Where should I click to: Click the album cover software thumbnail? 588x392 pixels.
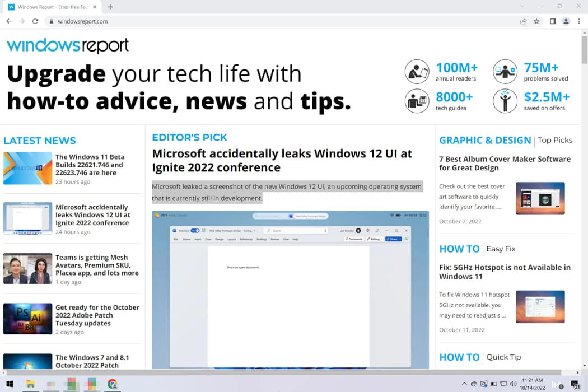(x=540, y=198)
